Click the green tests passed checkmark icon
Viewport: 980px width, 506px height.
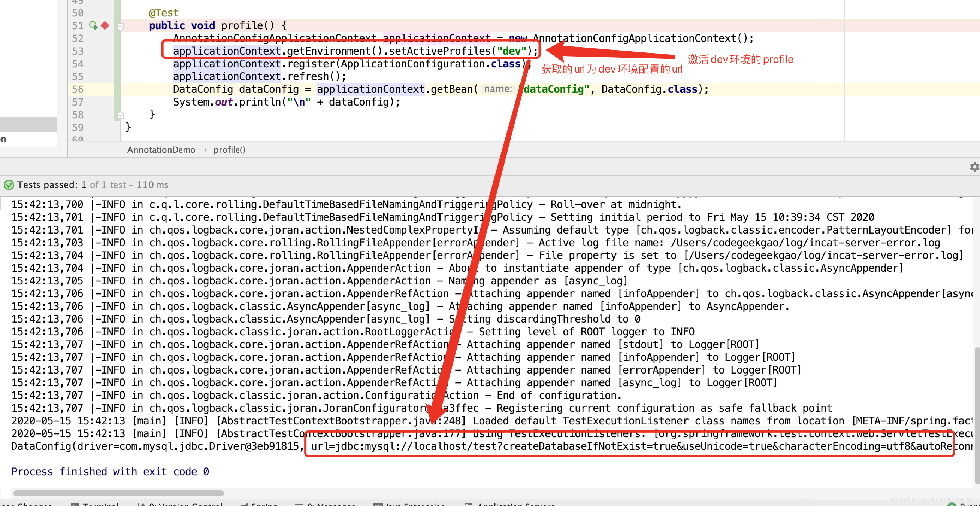pyautogui.click(x=9, y=185)
